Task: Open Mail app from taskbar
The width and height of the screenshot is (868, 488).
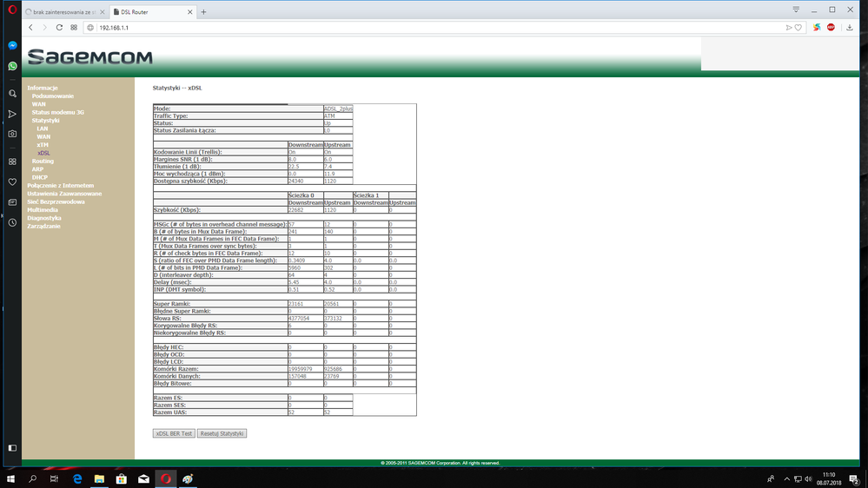Action: pyautogui.click(x=143, y=479)
